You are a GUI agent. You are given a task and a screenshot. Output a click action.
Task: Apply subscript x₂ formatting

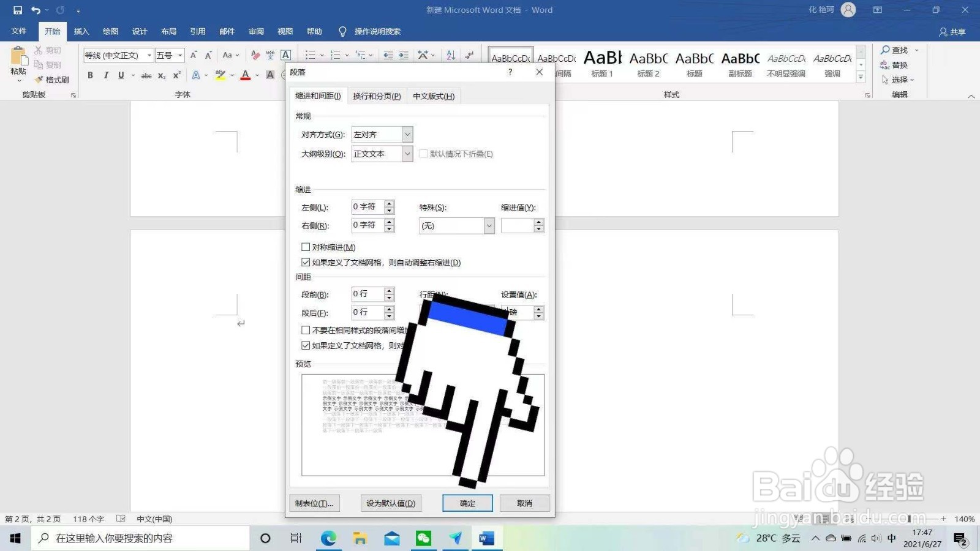162,75
